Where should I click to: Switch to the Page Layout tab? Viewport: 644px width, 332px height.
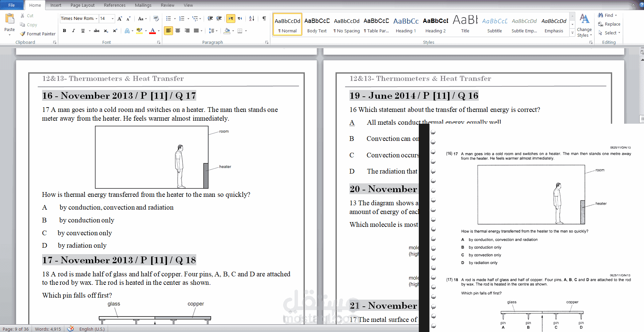pos(82,5)
